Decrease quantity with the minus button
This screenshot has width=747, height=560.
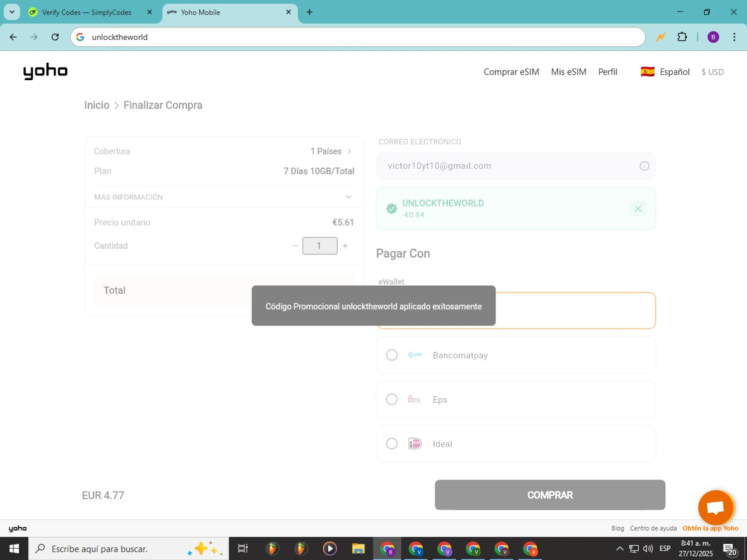click(295, 246)
